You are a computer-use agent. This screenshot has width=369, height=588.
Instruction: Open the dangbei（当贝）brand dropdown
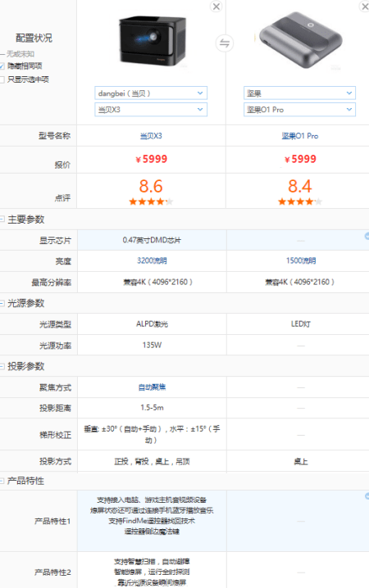(x=151, y=93)
